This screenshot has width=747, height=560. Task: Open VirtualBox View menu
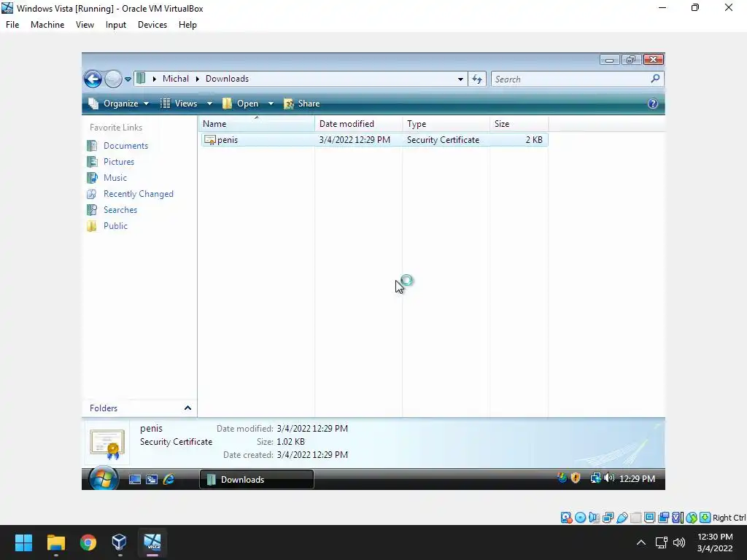(85, 25)
